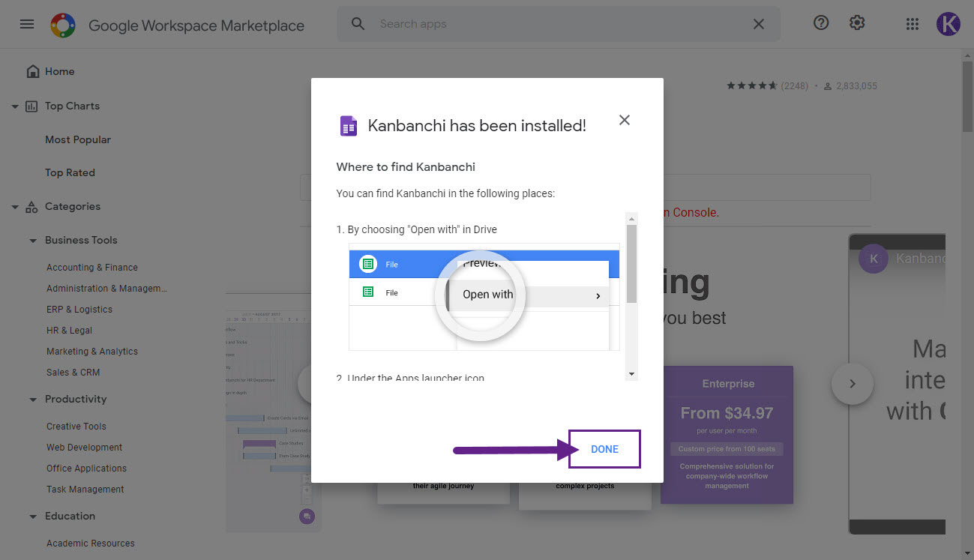The width and height of the screenshot is (974, 560).
Task: Collapse the Productivity group
Action: pos(33,400)
